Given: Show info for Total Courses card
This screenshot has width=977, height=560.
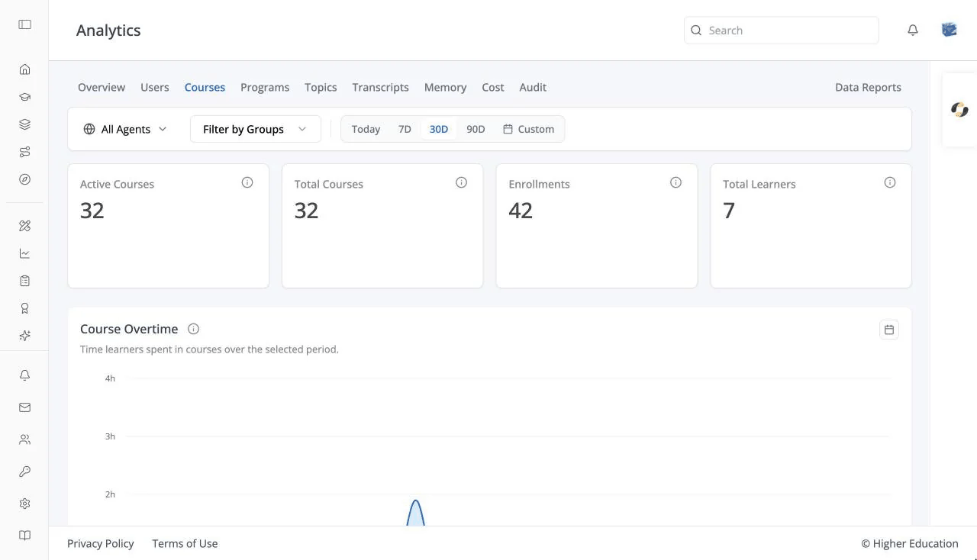Looking at the screenshot, I should click(x=461, y=182).
